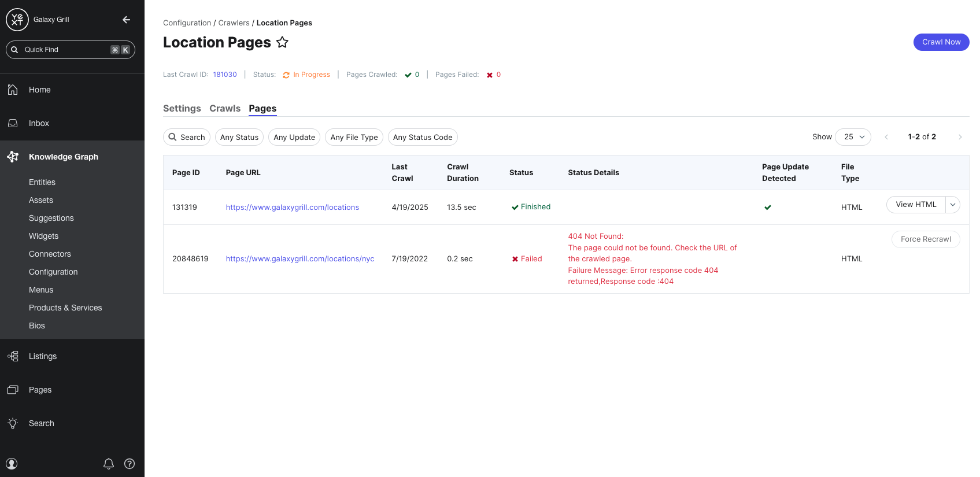The width and height of the screenshot is (980, 477).
Task: Click Crawlers in the breadcrumb
Action: (234, 23)
